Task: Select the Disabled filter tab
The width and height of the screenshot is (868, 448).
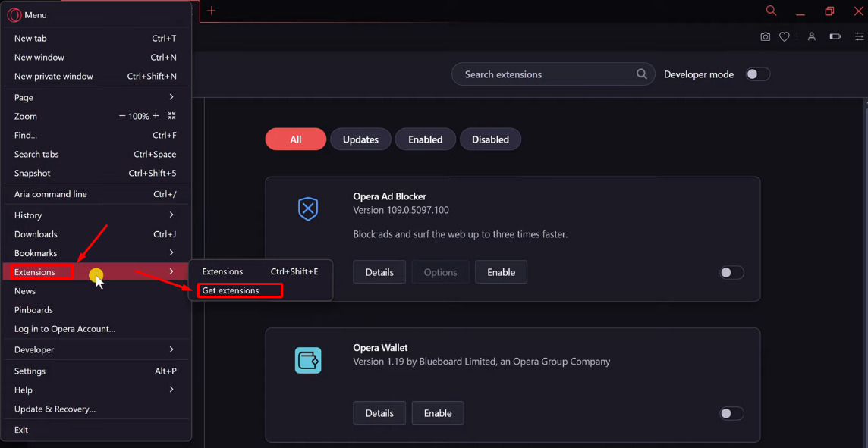Action: [x=490, y=139]
